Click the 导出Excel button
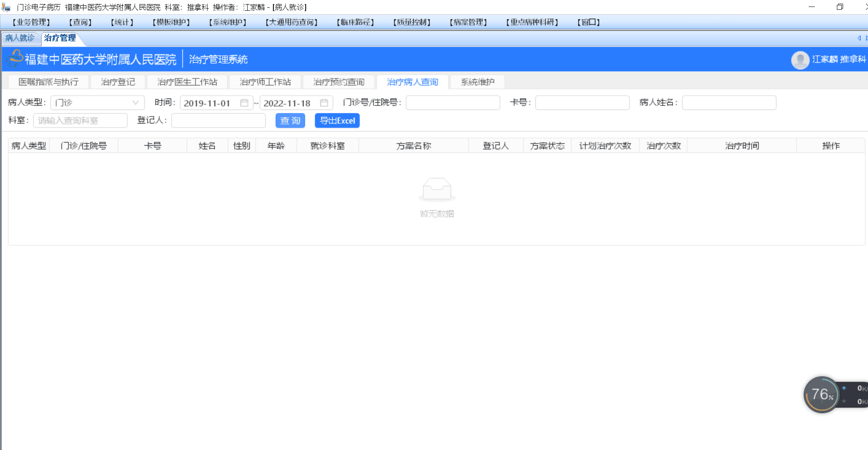The width and height of the screenshot is (868, 450). tap(337, 121)
